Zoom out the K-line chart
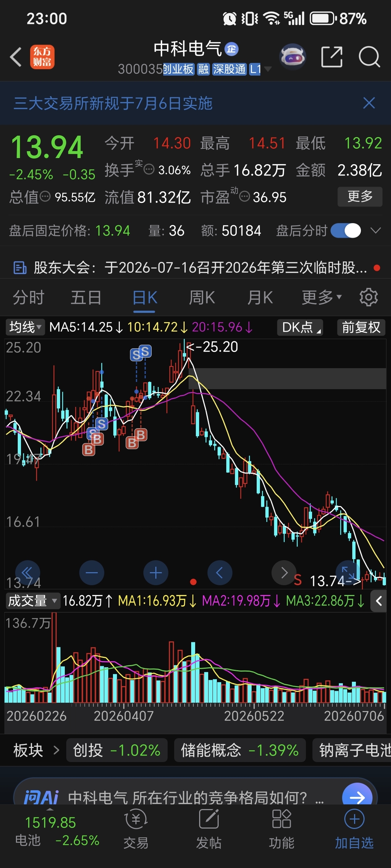Image resolution: width=391 pixels, height=868 pixels. 92,573
